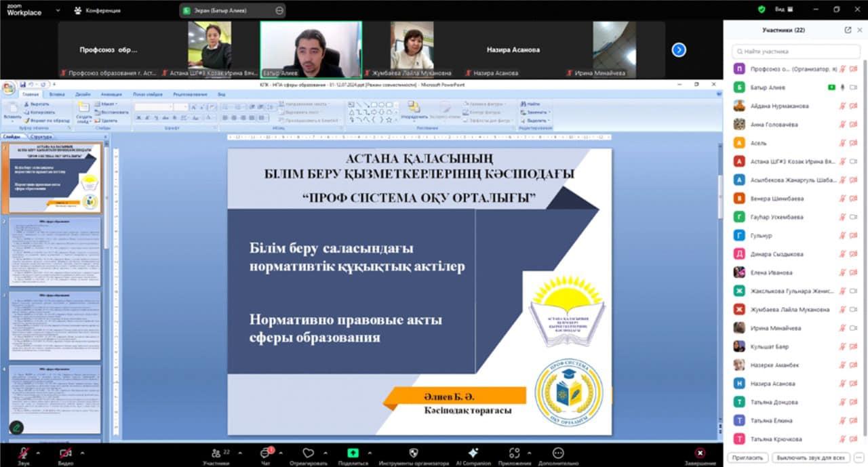The height and width of the screenshot is (467, 868).
Task: Open the More (Дополнительно) ellipsis icon
Action: click(x=557, y=453)
